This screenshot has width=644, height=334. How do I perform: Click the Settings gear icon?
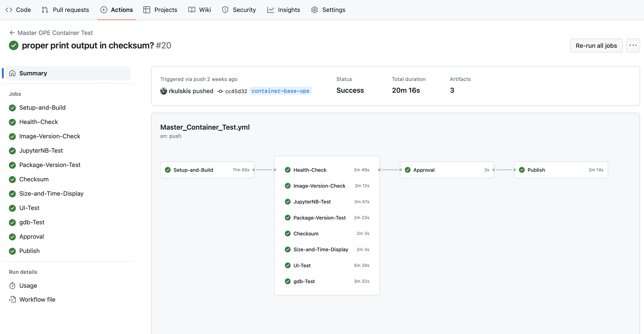pyautogui.click(x=315, y=10)
